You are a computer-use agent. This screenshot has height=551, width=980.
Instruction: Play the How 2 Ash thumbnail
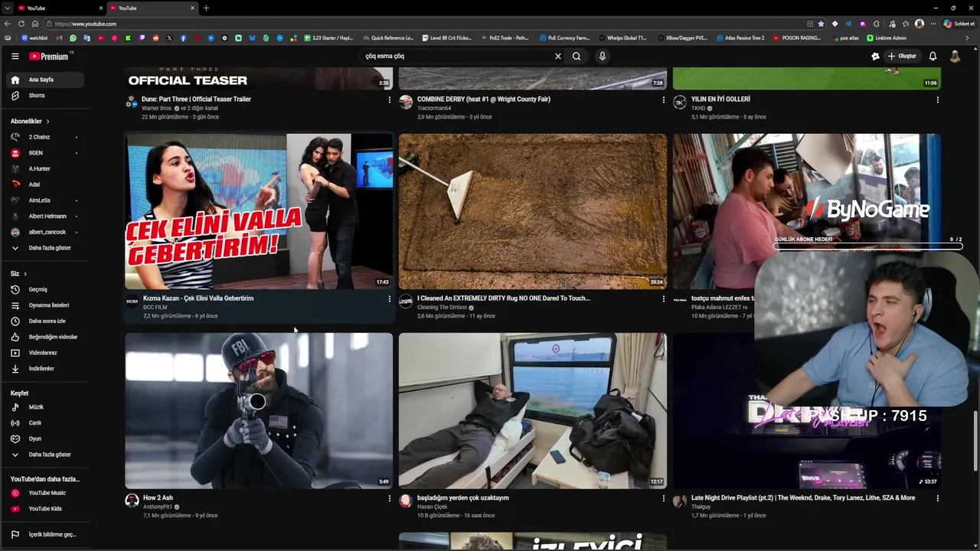(x=259, y=410)
